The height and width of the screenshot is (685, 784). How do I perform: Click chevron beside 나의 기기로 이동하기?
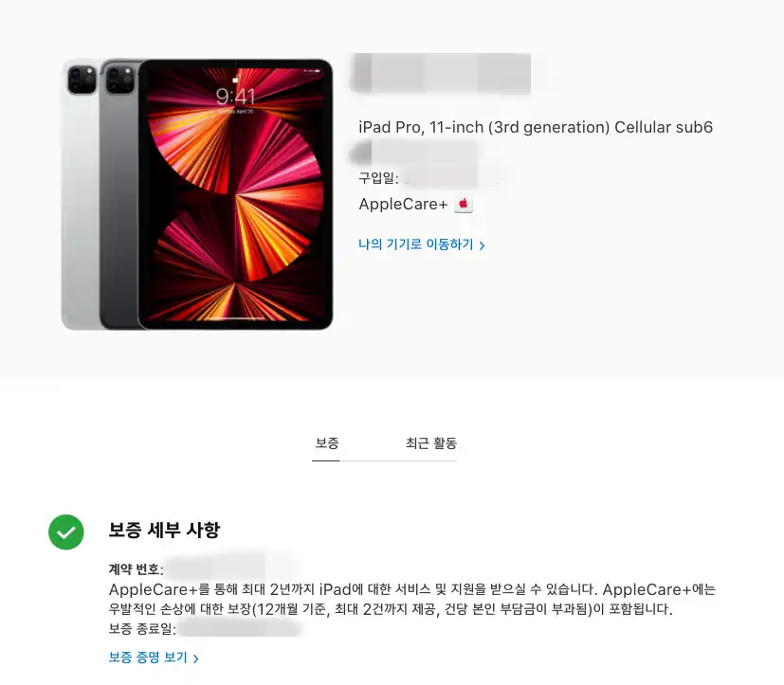pos(482,245)
